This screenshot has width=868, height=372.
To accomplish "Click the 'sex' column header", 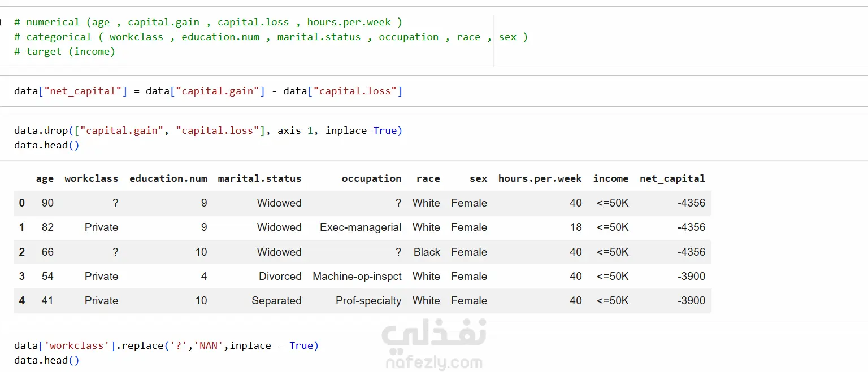I will click(x=478, y=178).
